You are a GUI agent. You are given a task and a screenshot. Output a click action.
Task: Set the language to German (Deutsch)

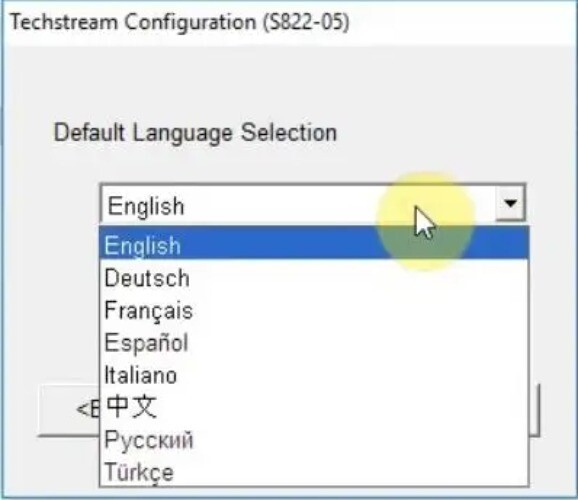point(314,278)
